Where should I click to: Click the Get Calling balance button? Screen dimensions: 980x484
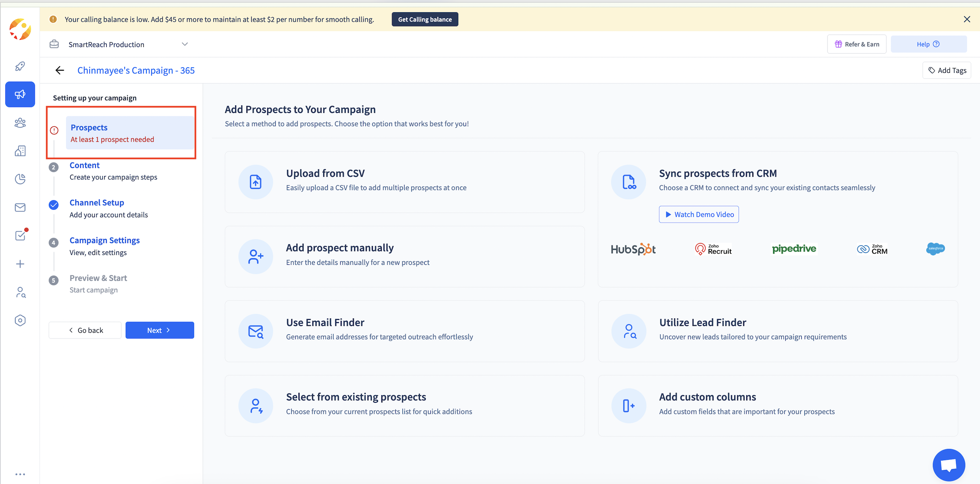pos(425,19)
